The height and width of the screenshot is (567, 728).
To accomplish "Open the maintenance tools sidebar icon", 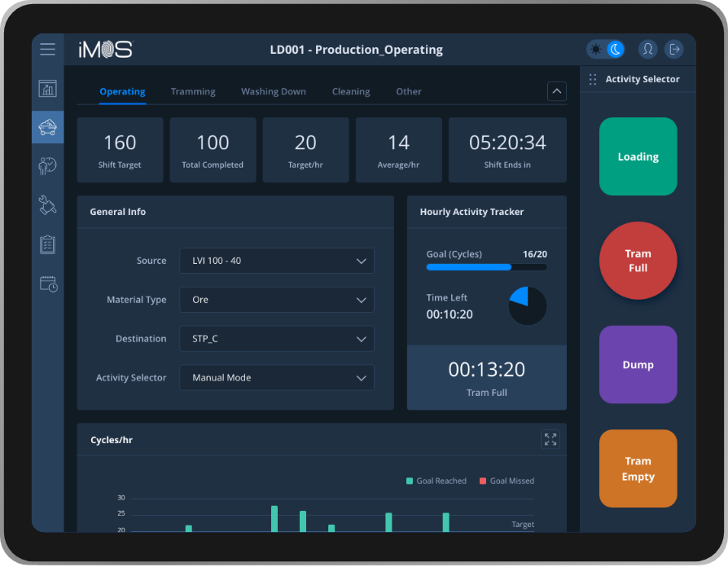I will (x=48, y=205).
